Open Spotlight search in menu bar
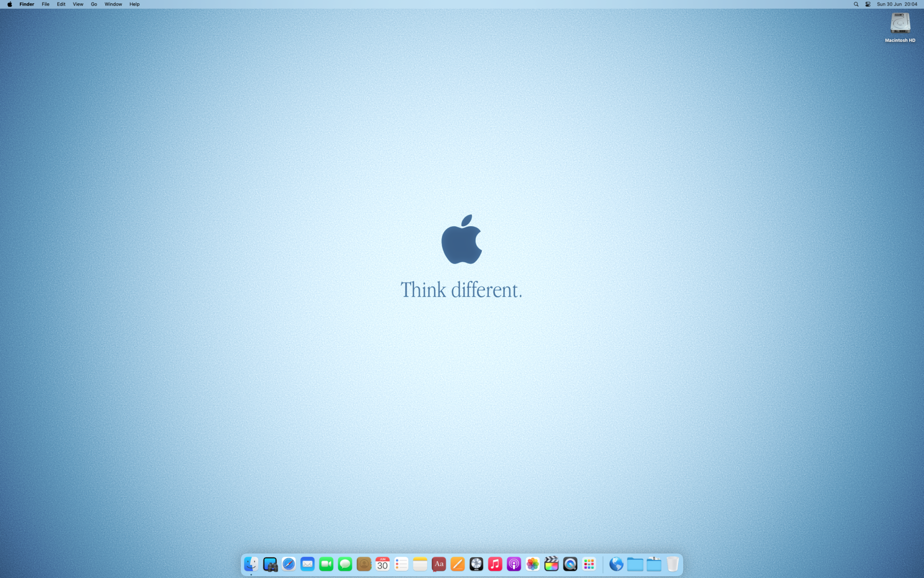The image size is (924, 578). point(856,4)
